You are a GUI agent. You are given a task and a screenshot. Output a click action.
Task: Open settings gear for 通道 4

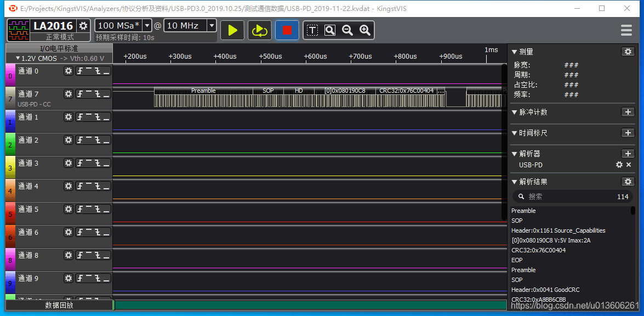(69, 186)
